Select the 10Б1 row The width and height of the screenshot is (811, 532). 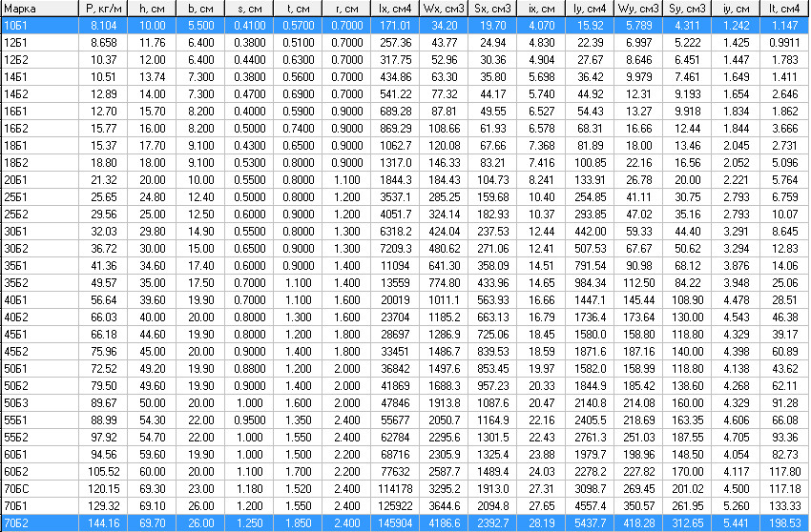[405, 26]
